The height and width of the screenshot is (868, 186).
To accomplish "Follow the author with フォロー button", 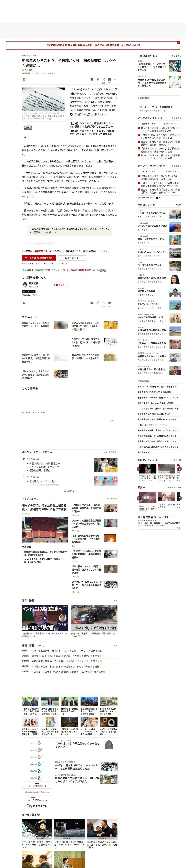I will (61, 285).
